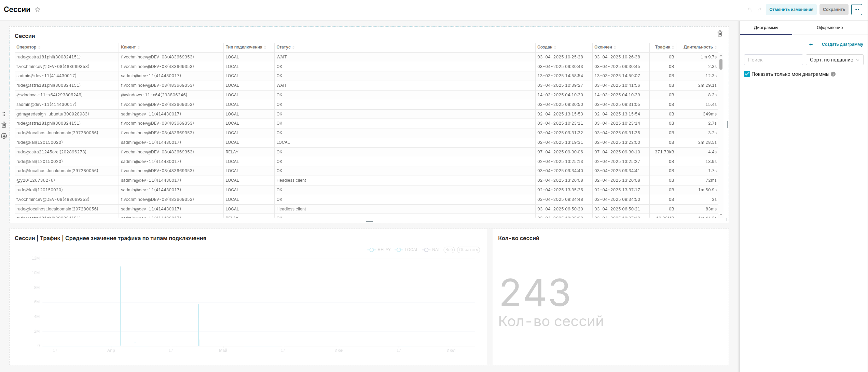The image size is (868, 372).
Task: Click the favorite star next to Сессии title
Action: (38, 10)
